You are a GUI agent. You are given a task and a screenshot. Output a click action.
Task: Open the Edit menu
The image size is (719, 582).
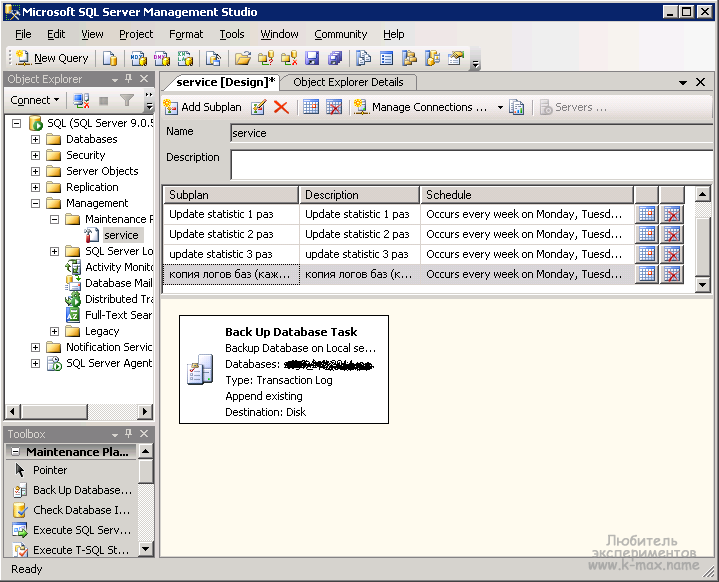[56, 34]
